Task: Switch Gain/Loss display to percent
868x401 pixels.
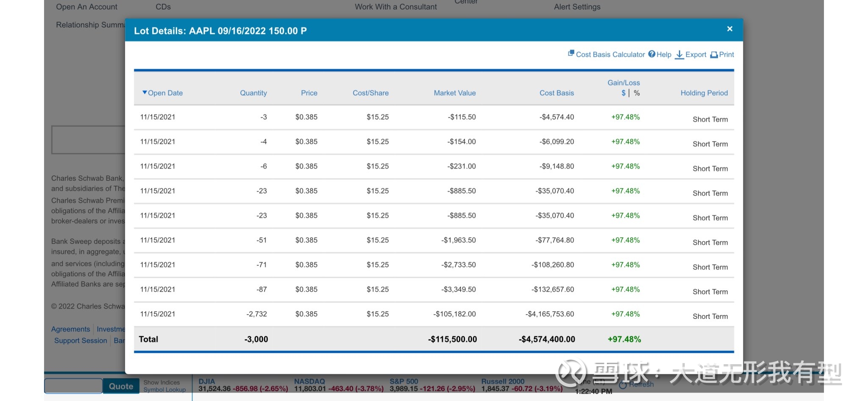Action: [x=637, y=93]
